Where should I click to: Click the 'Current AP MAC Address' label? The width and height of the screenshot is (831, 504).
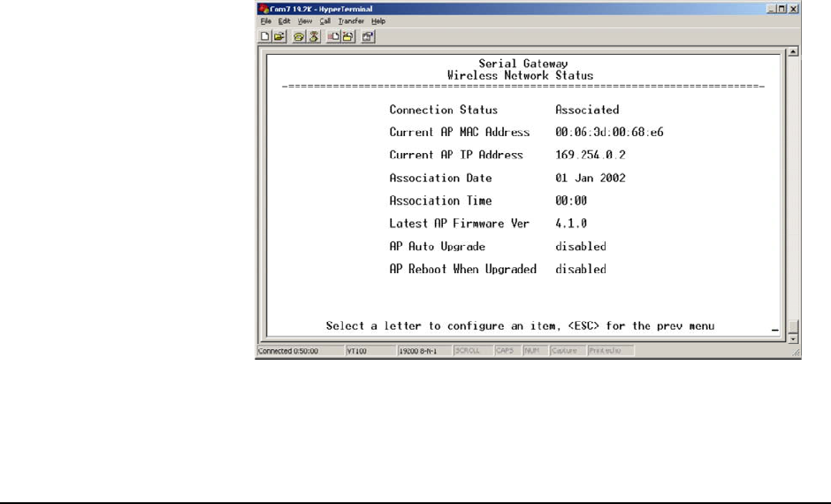[x=460, y=132]
